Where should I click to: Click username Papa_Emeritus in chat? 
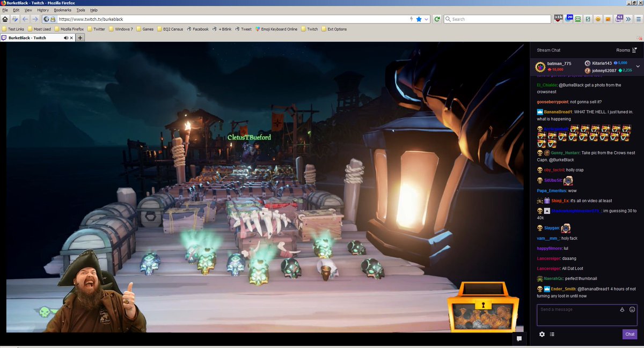(x=552, y=190)
